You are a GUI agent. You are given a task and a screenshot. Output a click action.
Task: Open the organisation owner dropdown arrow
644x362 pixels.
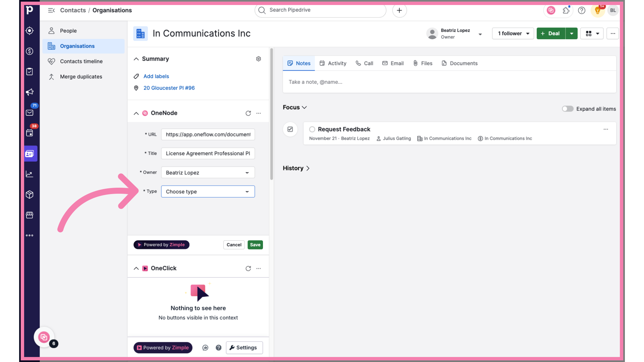pyautogui.click(x=480, y=34)
